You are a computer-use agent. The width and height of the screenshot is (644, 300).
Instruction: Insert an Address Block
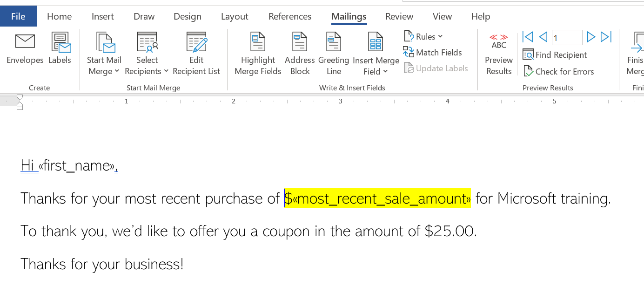[300, 42]
